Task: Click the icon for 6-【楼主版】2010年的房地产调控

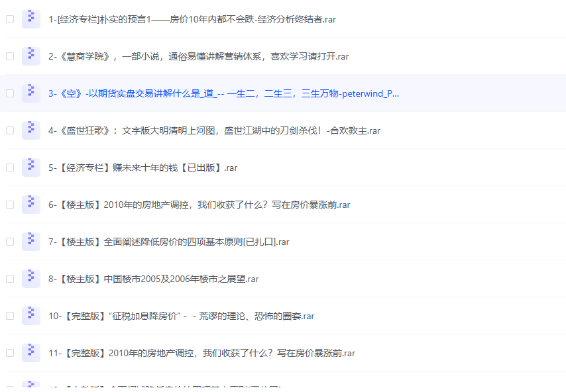Action: 30,205
